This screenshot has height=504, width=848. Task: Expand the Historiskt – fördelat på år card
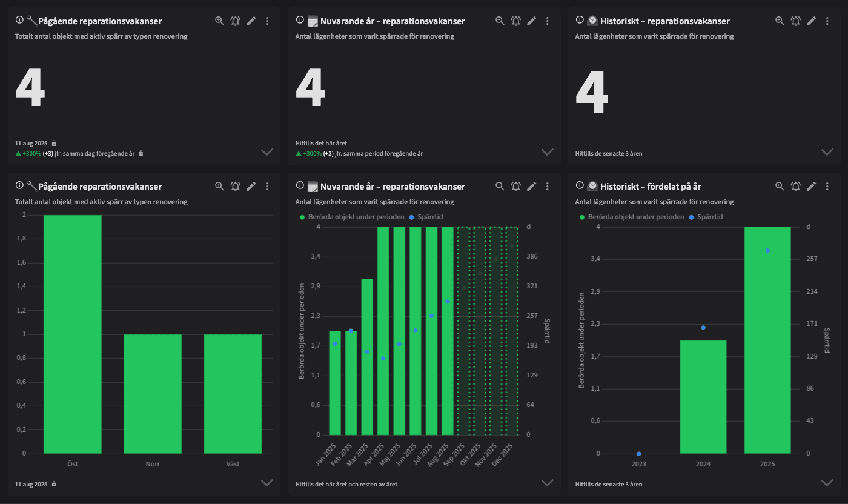[x=827, y=483]
